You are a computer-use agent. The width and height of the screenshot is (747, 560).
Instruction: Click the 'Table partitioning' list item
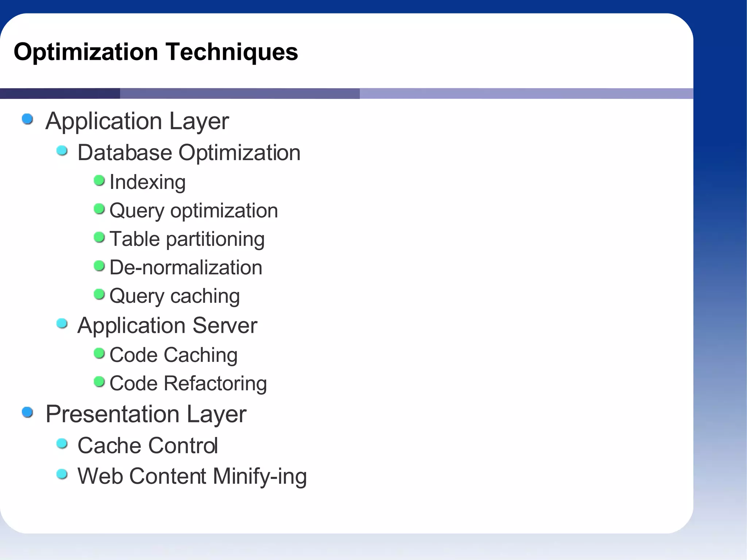pyautogui.click(x=187, y=239)
